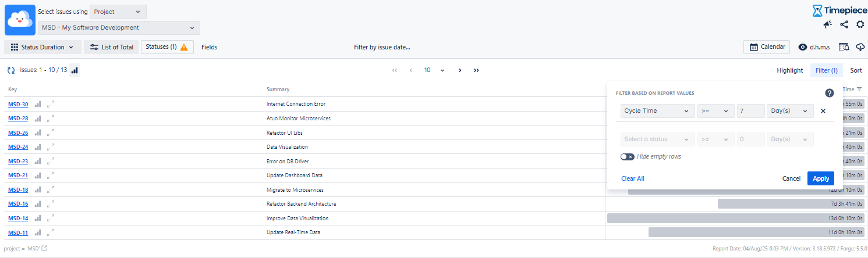
Task: Click the 'Migrate to Microservices' summary
Action: coord(295,190)
